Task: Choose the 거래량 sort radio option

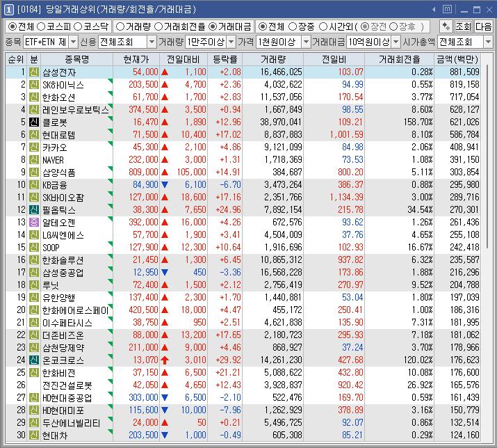Action: pyautogui.click(x=120, y=26)
